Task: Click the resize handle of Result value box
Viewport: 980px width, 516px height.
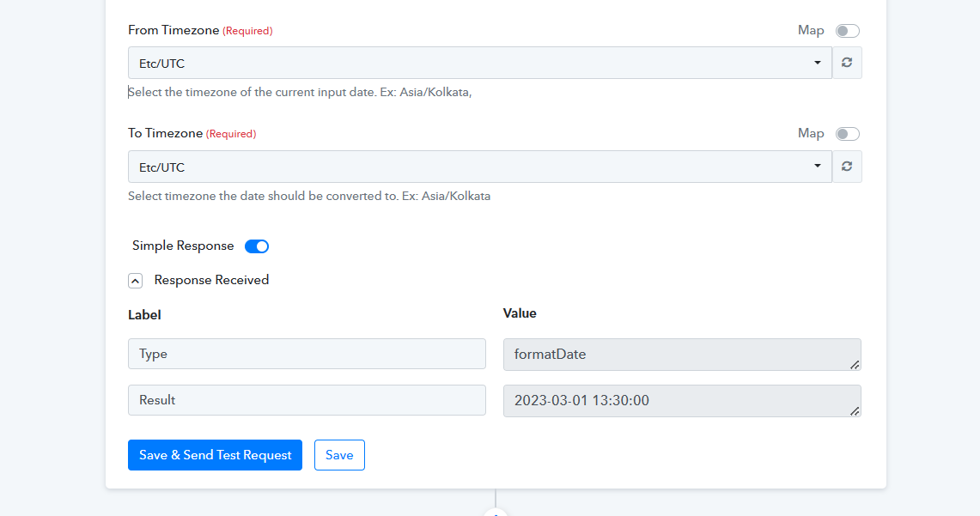Action: pos(855,410)
